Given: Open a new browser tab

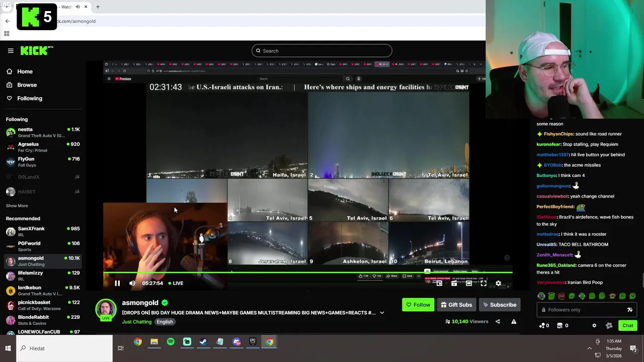Looking at the screenshot, I should point(98,7).
